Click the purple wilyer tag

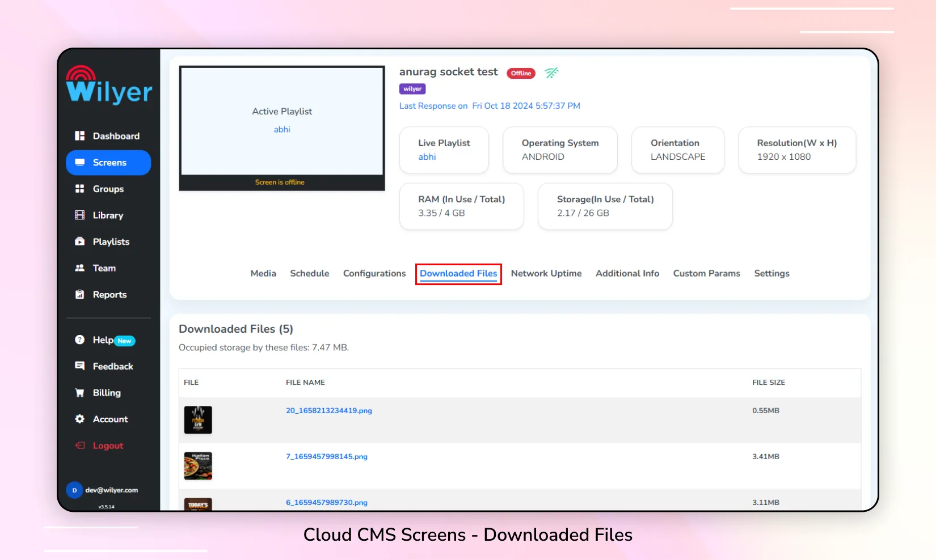tap(412, 89)
